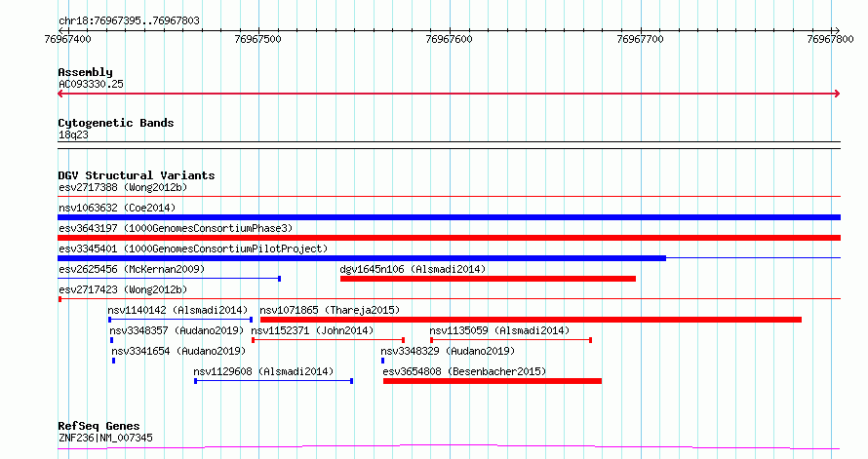Viewport: 868px width, 459px height.
Task: Click the chr18:76967395..76967803 region label
Action: click(x=129, y=21)
